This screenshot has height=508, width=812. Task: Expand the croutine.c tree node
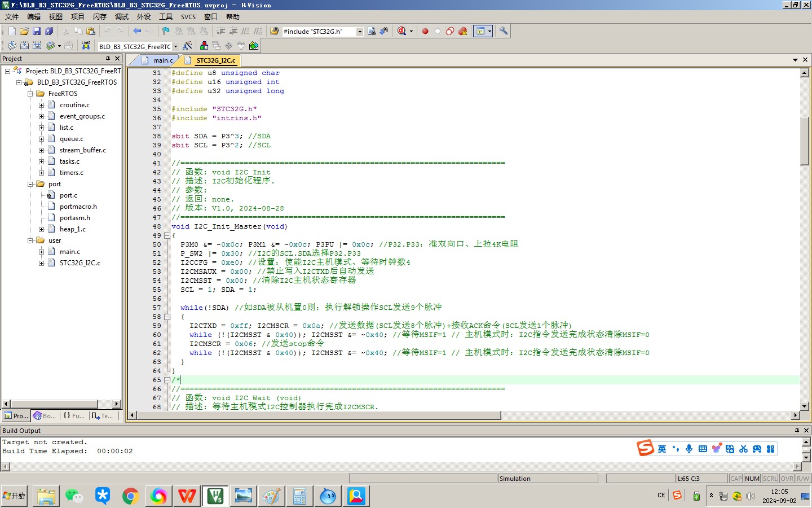pyautogui.click(x=41, y=105)
